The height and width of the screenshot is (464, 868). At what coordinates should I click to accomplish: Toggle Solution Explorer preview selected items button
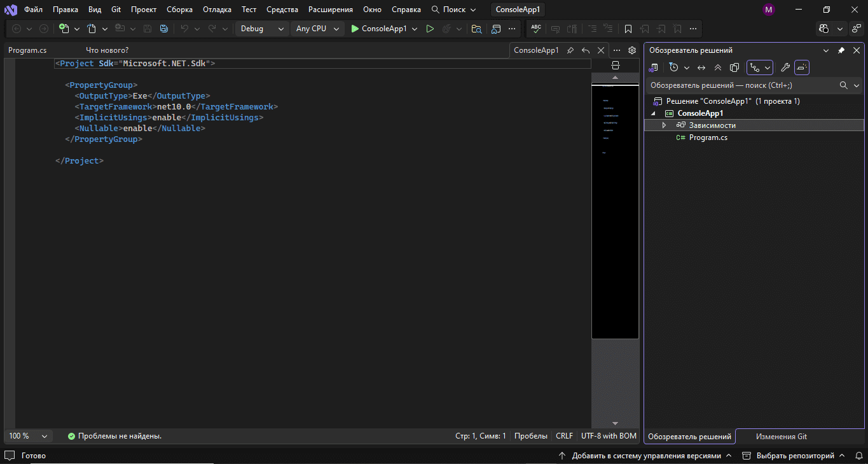click(802, 67)
